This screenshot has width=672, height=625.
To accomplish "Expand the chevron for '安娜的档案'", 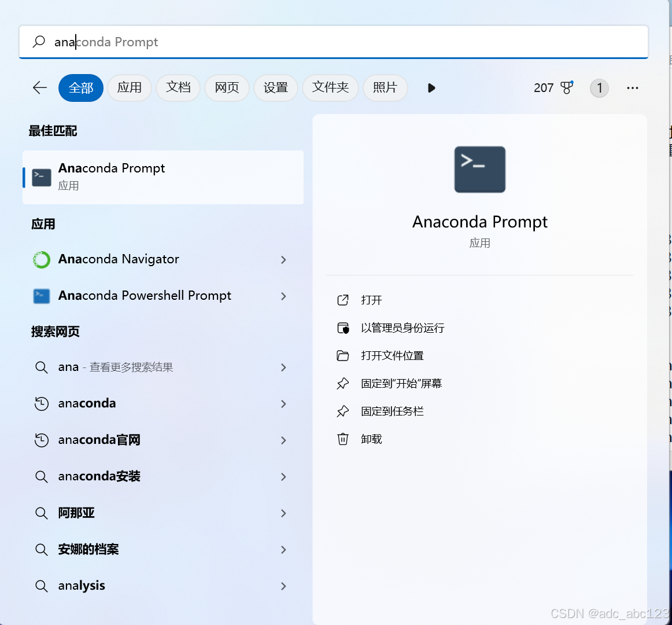I will [x=283, y=550].
